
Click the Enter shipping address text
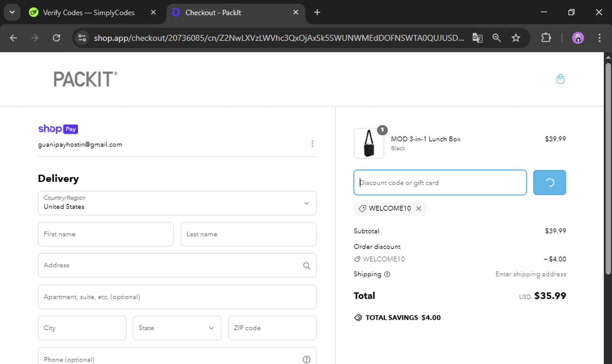(x=531, y=274)
